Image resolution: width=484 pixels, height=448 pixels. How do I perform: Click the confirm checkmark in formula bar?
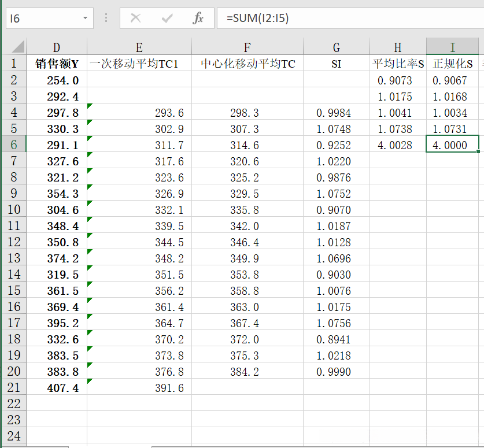click(167, 18)
